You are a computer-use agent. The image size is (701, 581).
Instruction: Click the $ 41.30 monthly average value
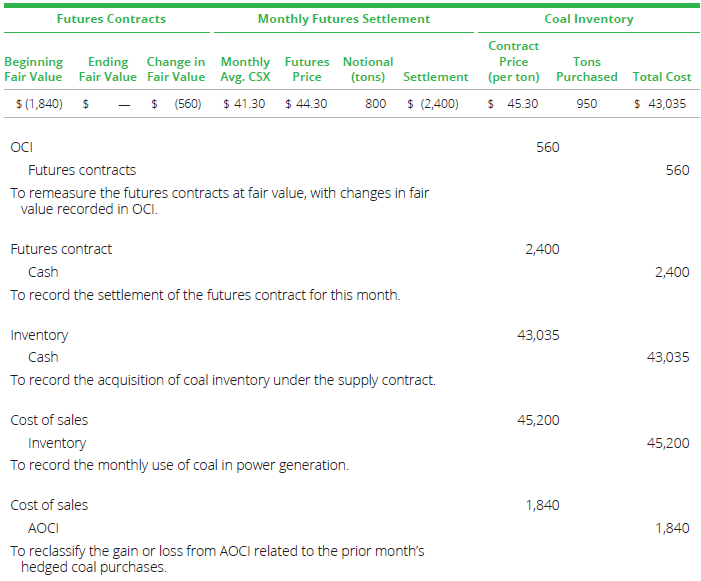tap(244, 103)
